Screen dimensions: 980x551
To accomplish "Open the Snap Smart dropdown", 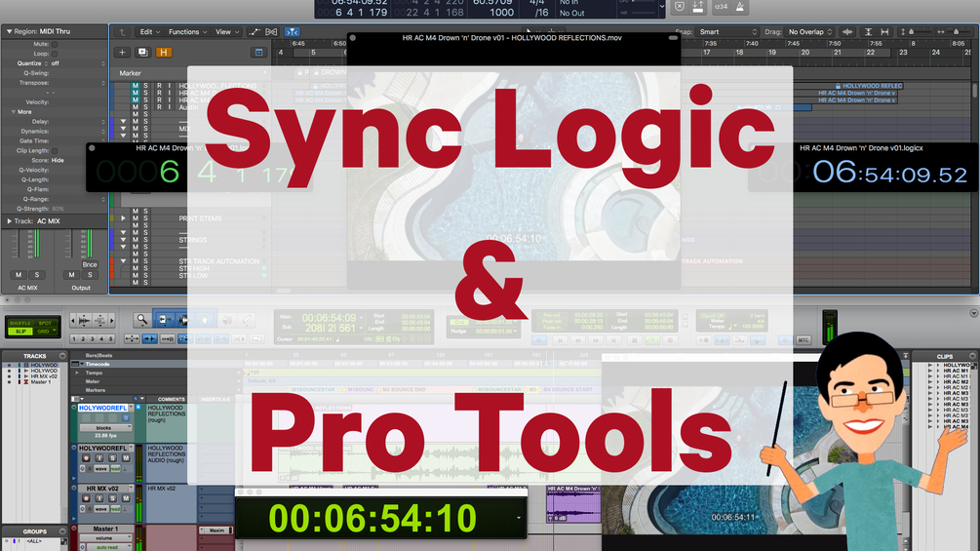I will click(x=727, y=32).
